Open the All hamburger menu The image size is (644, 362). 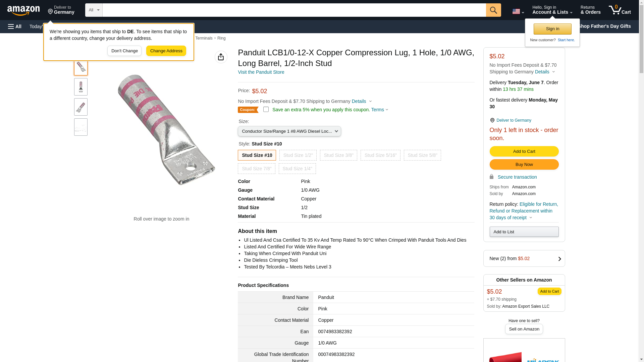pos(15,26)
